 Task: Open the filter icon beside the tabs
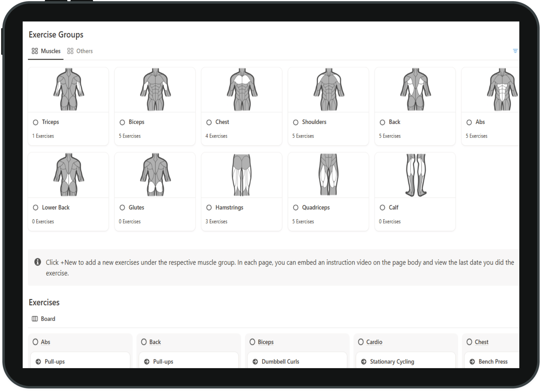point(515,51)
